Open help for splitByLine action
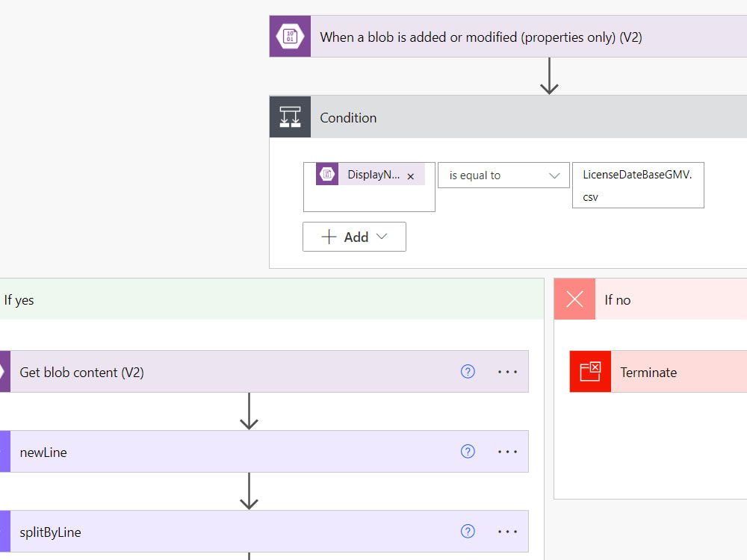This screenshot has height=560, width=747. pos(468,532)
